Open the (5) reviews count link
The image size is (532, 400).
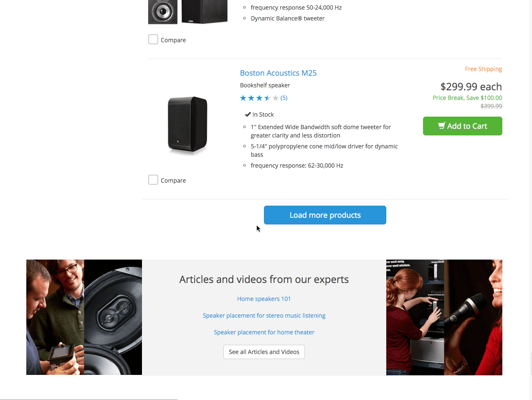(284, 98)
